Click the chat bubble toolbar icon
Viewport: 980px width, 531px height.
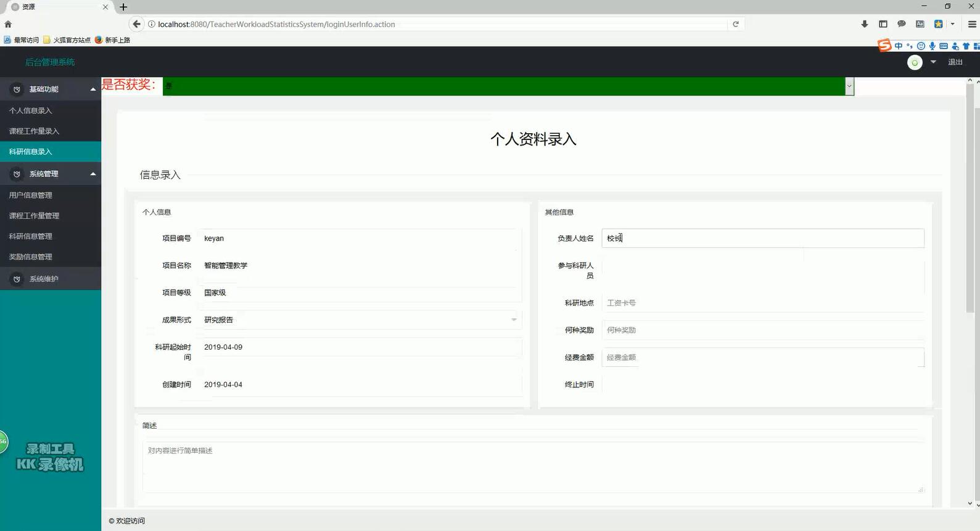pyautogui.click(x=902, y=24)
